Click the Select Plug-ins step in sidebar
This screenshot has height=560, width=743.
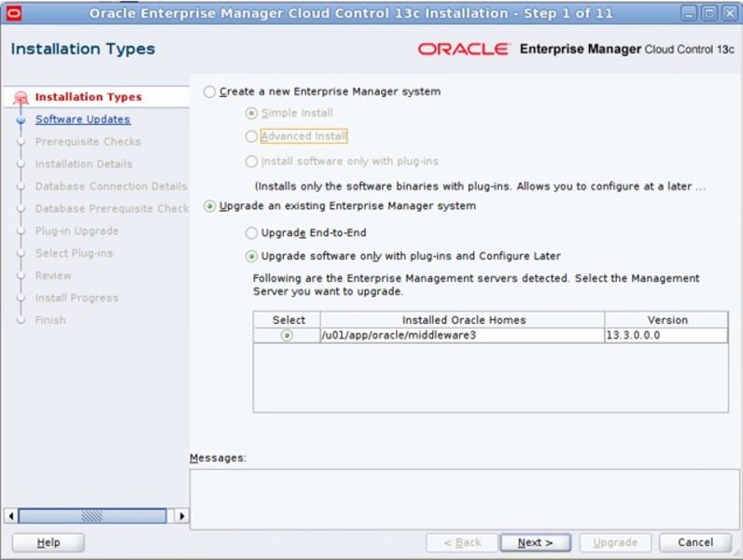(x=74, y=253)
